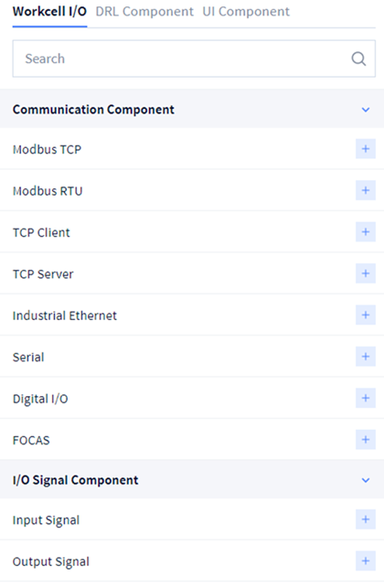The width and height of the screenshot is (384, 588).
Task: Switch to the UI Component tab
Action: (x=246, y=12)
